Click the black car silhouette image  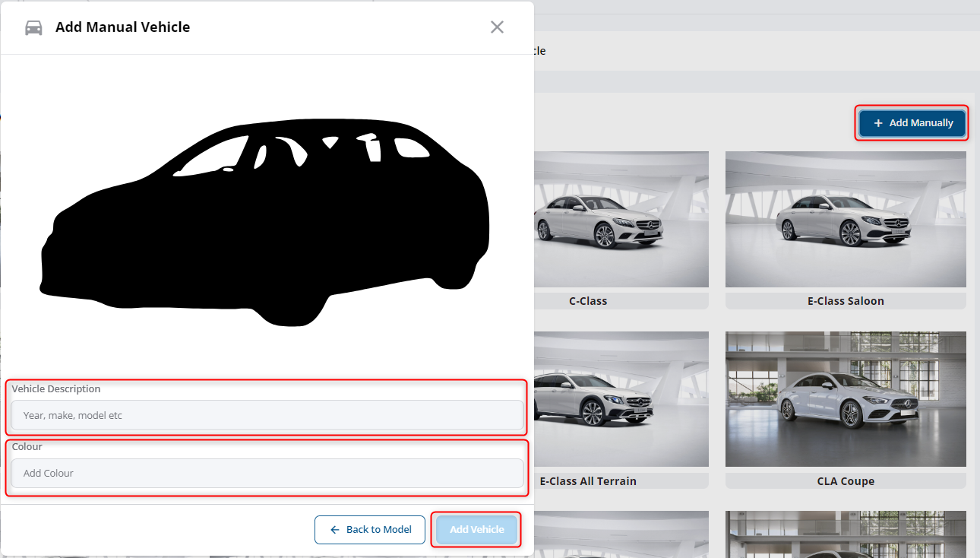[264, 222]
